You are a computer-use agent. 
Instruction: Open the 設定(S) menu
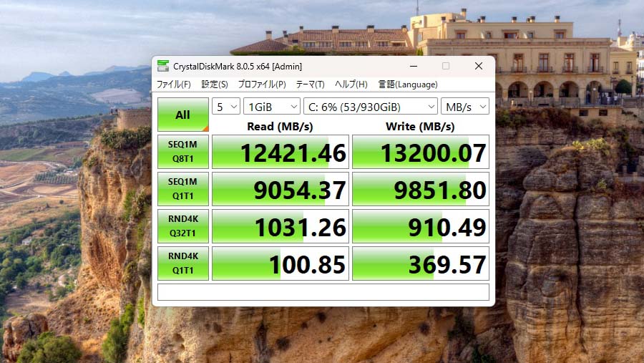(215, 84)
